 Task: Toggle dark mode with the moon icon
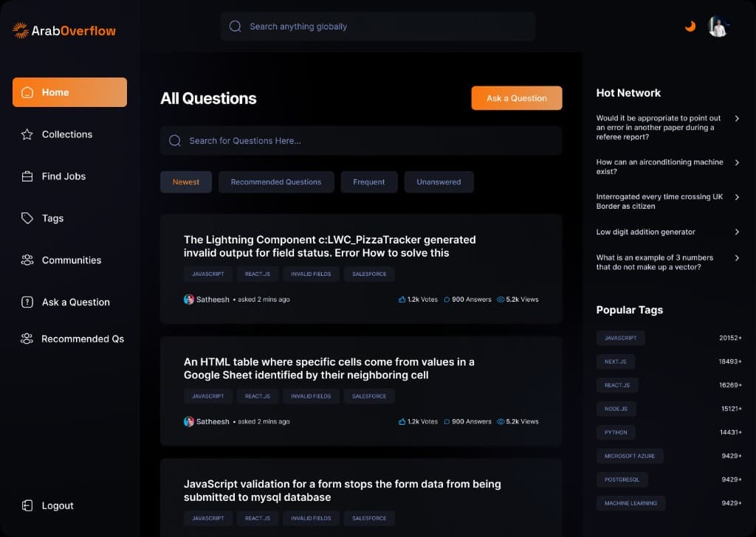point(690,27)
